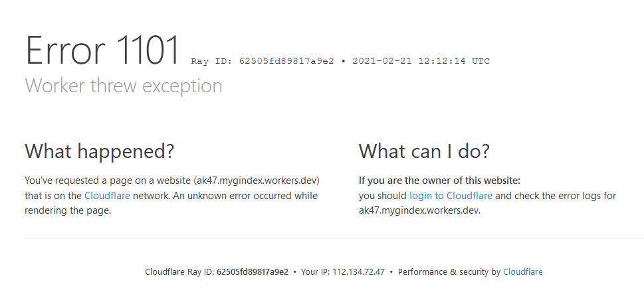Click the 'Your IP: 112.134.72.47' text
644x294 pixels.
tap(343, 272)
